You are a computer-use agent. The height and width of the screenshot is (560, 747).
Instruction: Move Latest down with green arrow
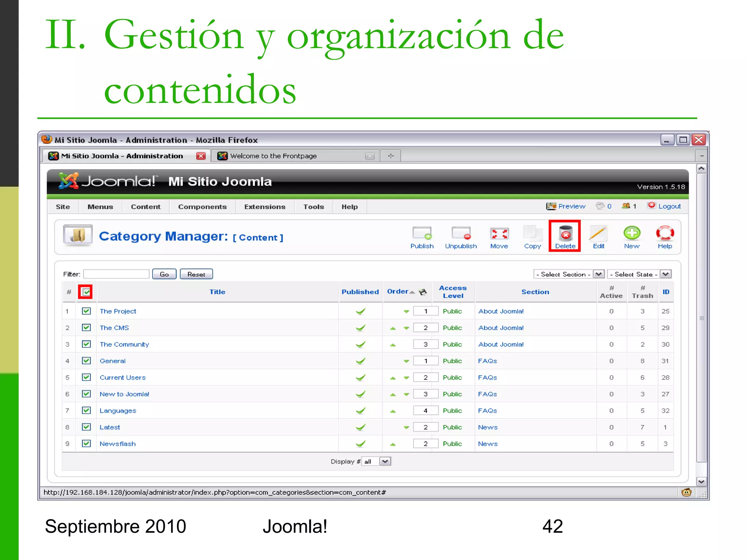pos(406,427)
